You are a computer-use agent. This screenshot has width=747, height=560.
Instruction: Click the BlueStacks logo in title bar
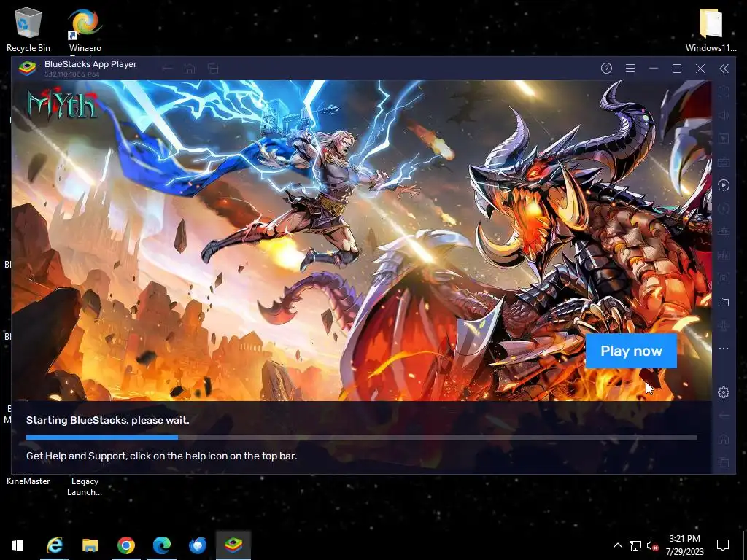tap(27, 68)
